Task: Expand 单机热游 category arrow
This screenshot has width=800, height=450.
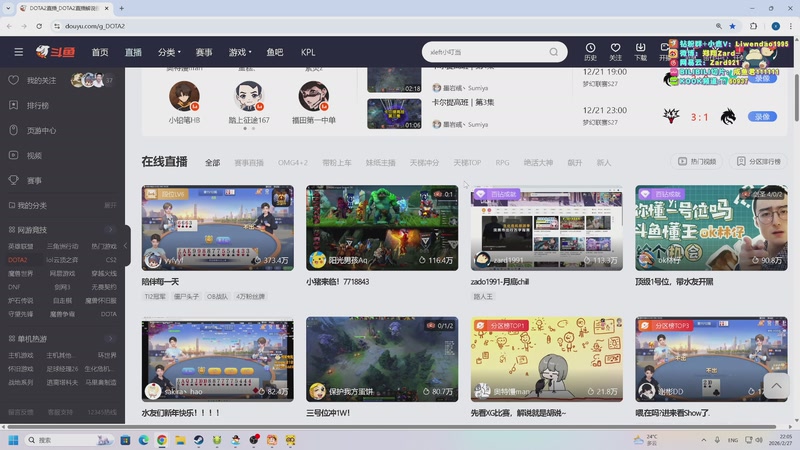Action: point(110,338)
